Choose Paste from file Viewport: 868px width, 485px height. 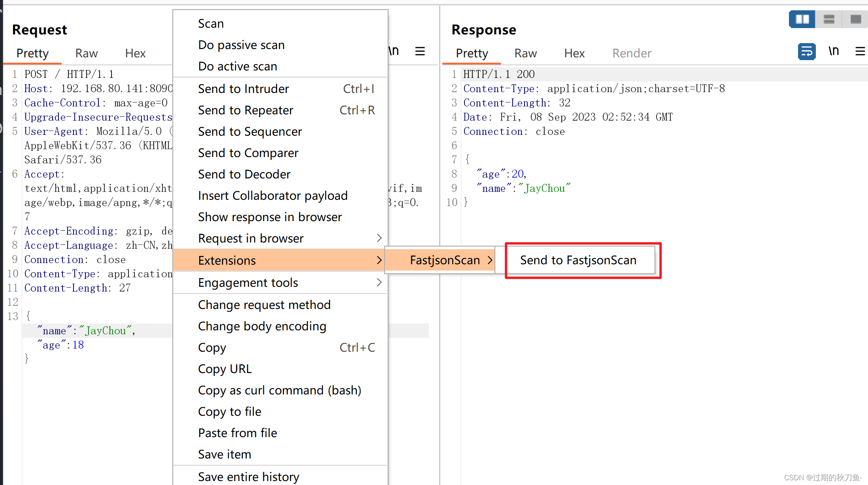pyautogui.click(x=280, y=433)
